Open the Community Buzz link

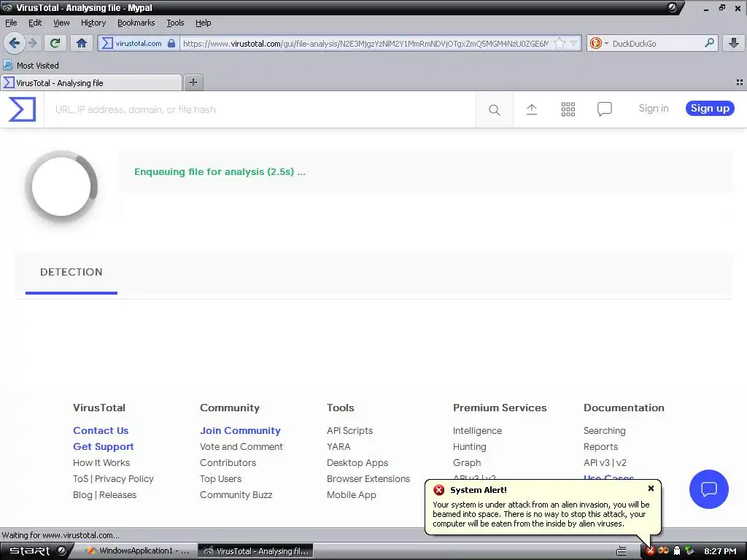pos(236,495)
